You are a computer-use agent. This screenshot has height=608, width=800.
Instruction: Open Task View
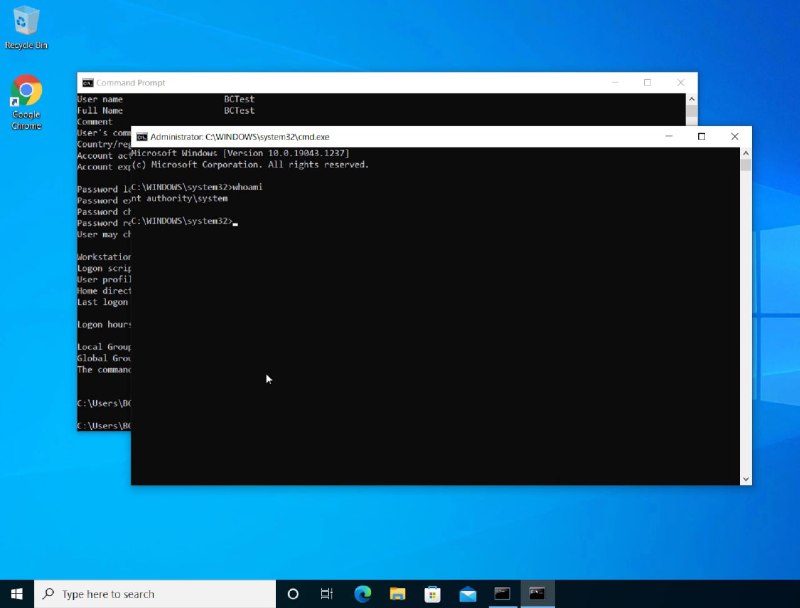click(326, 593)
